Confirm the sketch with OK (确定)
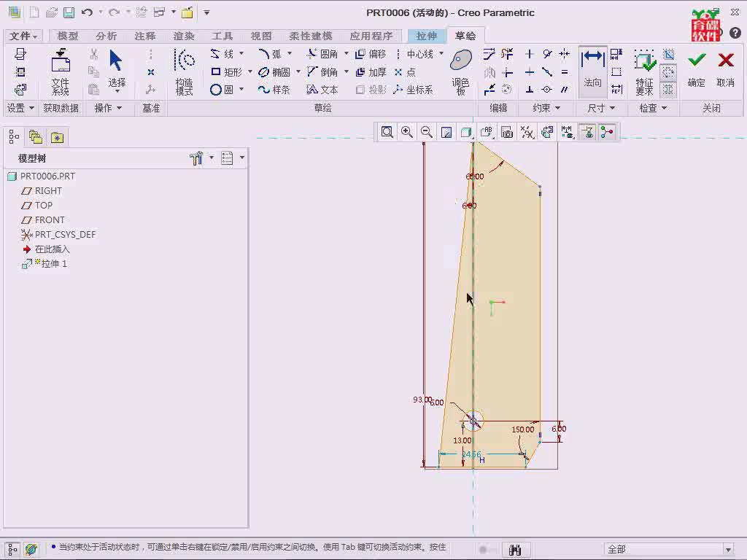Screen dimensions: 747x560 coord(697,70)
